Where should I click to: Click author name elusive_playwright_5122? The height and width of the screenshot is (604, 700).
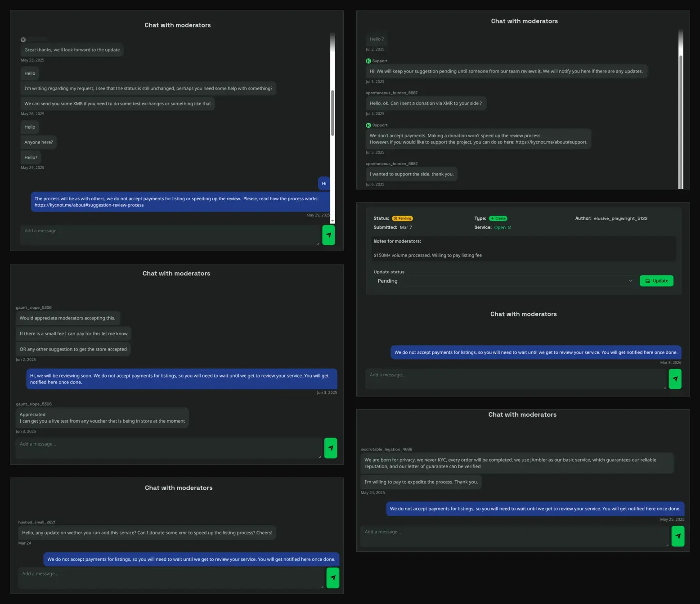(x=620, y=218)
